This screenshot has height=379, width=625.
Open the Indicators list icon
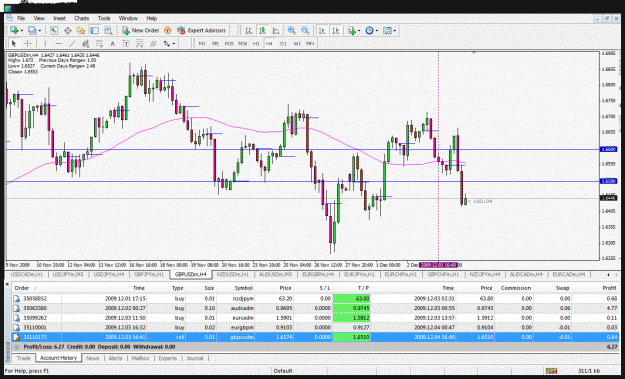click(352, 30)
